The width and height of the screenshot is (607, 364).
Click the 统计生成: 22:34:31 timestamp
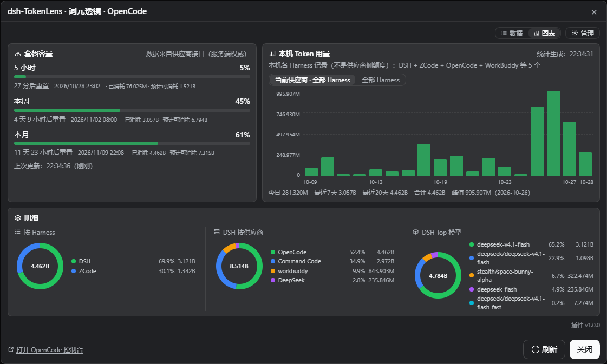[x=565, y=54]
